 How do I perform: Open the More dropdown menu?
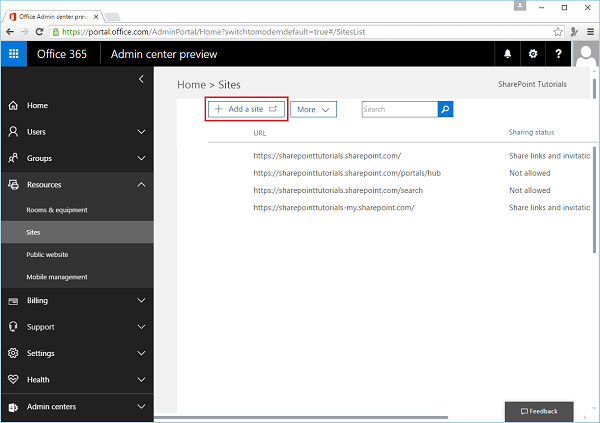314,109
